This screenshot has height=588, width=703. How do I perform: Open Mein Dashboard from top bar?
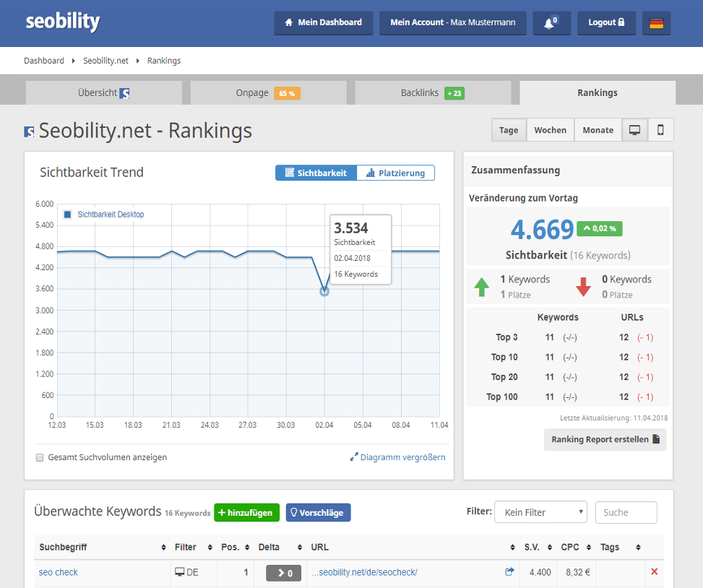click(x=323, y=23)
